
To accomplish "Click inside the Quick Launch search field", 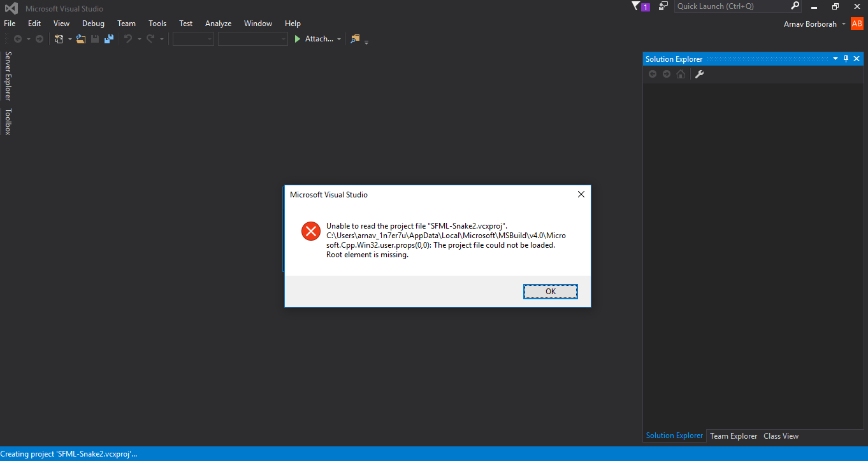I will [733, 6].
